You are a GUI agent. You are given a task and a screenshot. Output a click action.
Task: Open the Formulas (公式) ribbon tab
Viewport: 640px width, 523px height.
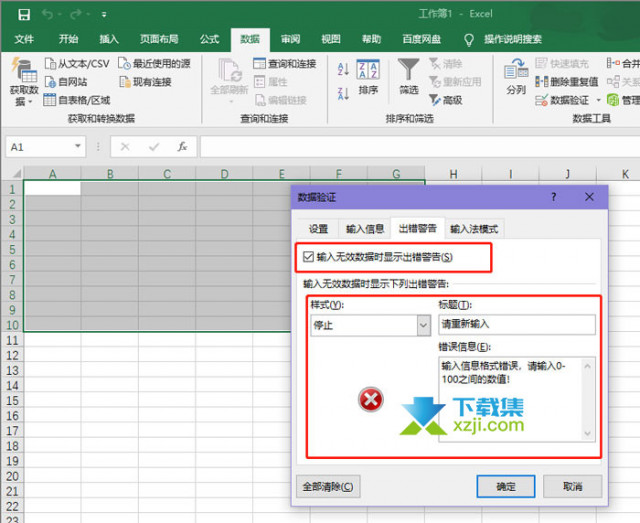pos(209,39)
